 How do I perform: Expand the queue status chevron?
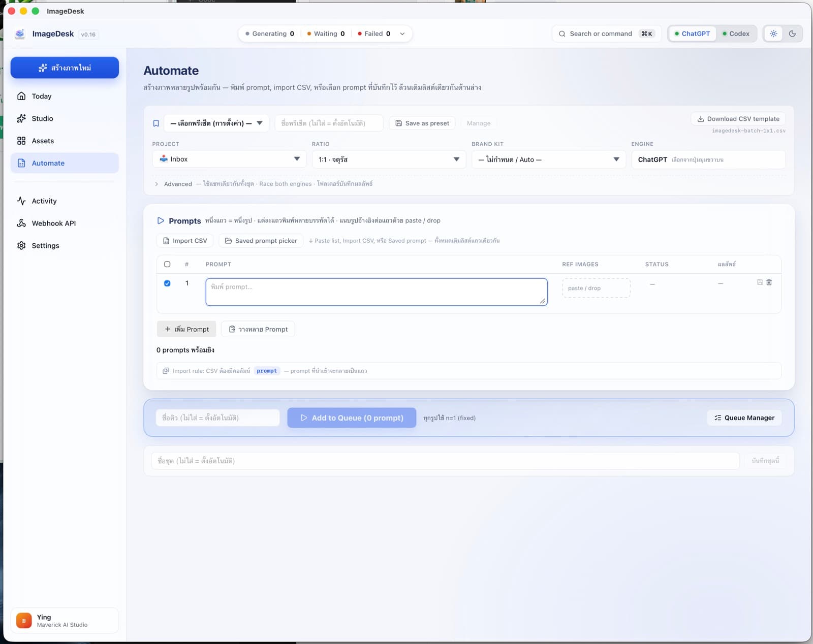[x=402, y=34]
